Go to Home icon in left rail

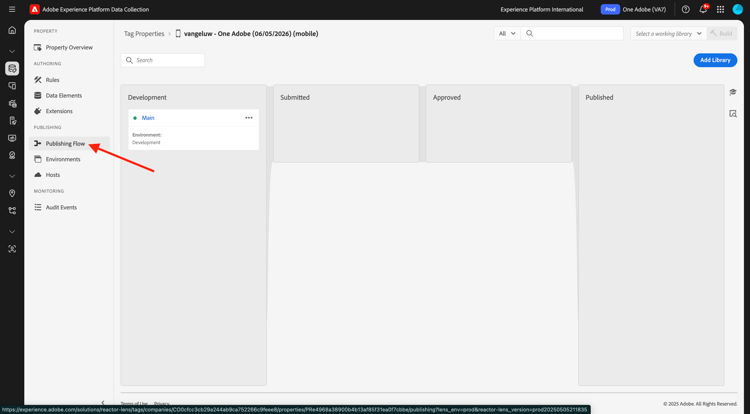point(12,30)
